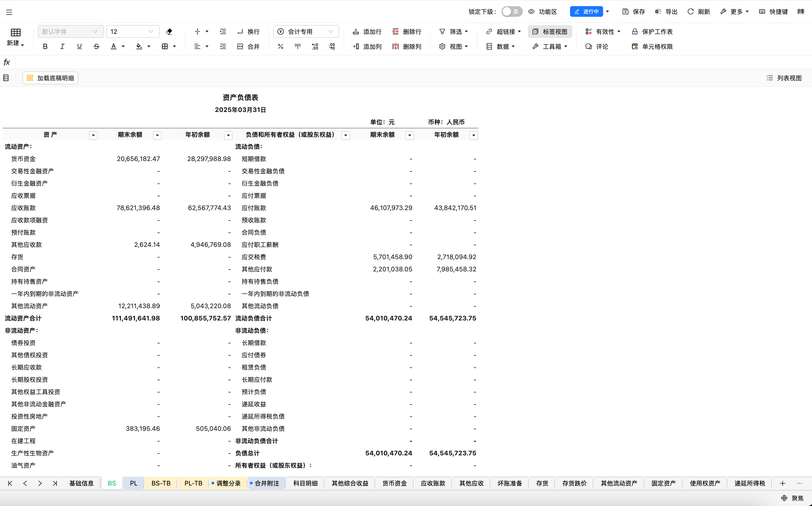
Task: Click the percent format icon
Action: [x=281, y=46]
